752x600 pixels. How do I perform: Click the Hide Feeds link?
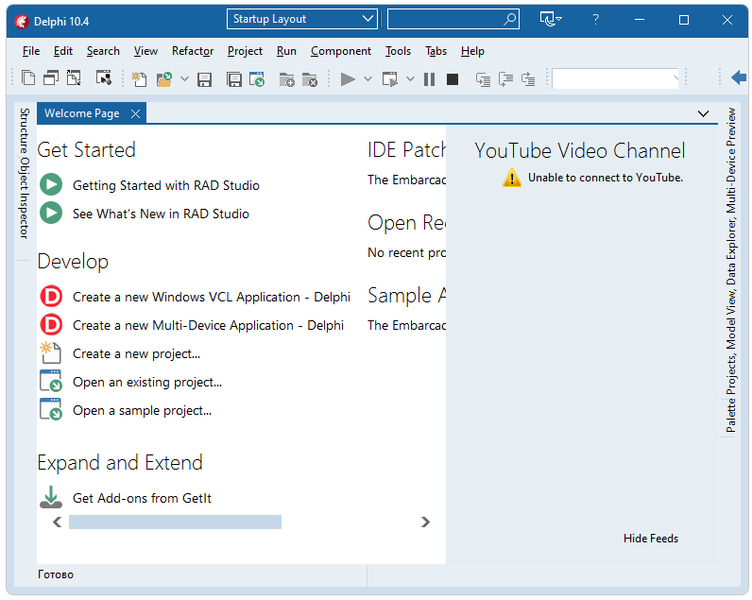click(651, 539)
